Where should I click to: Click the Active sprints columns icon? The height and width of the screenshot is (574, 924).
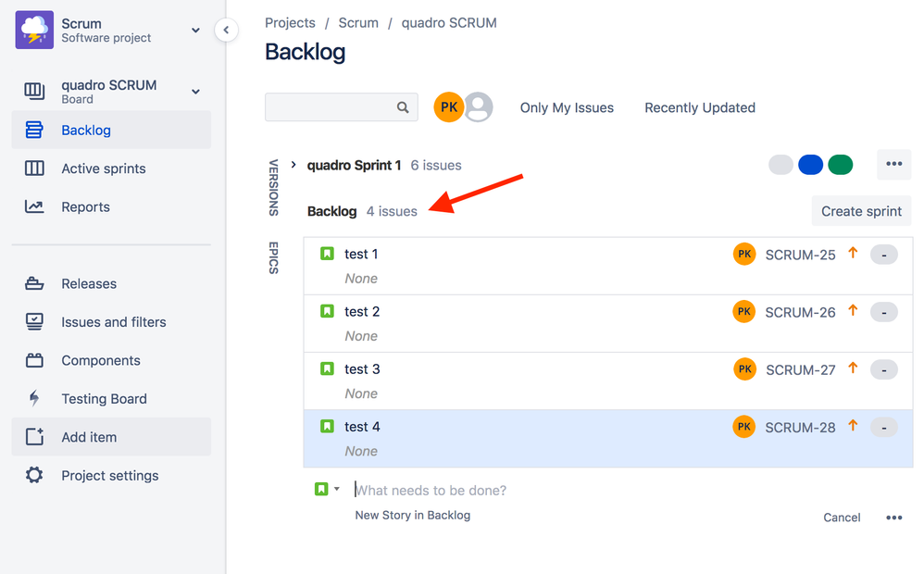34,168
